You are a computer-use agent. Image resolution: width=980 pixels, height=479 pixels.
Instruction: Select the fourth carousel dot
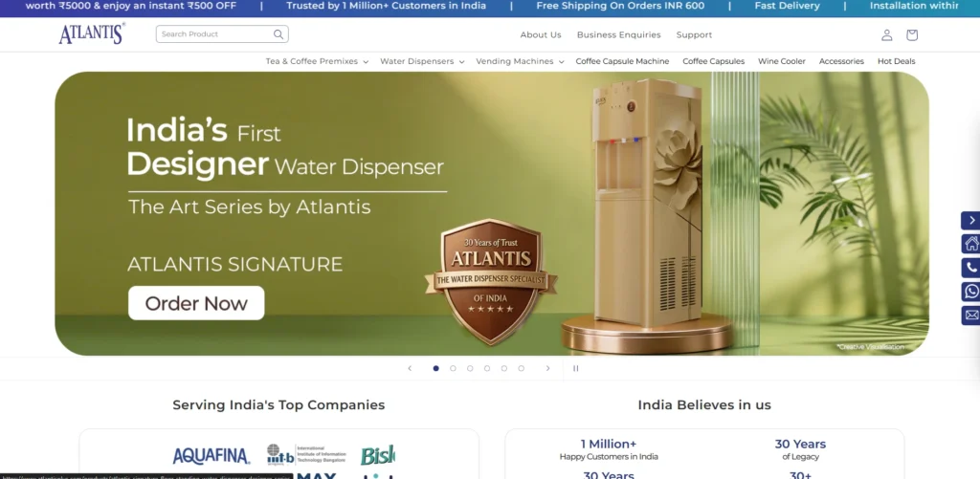point(487,368)
